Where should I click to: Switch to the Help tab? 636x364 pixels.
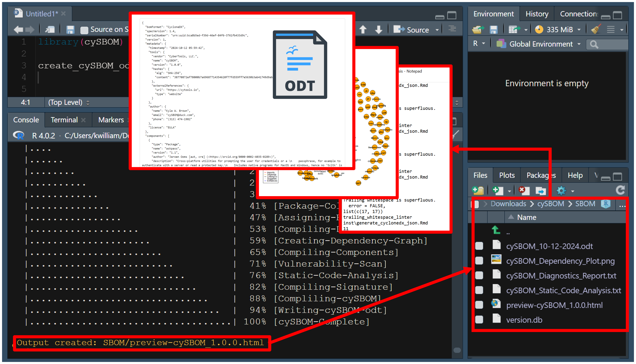575,175
